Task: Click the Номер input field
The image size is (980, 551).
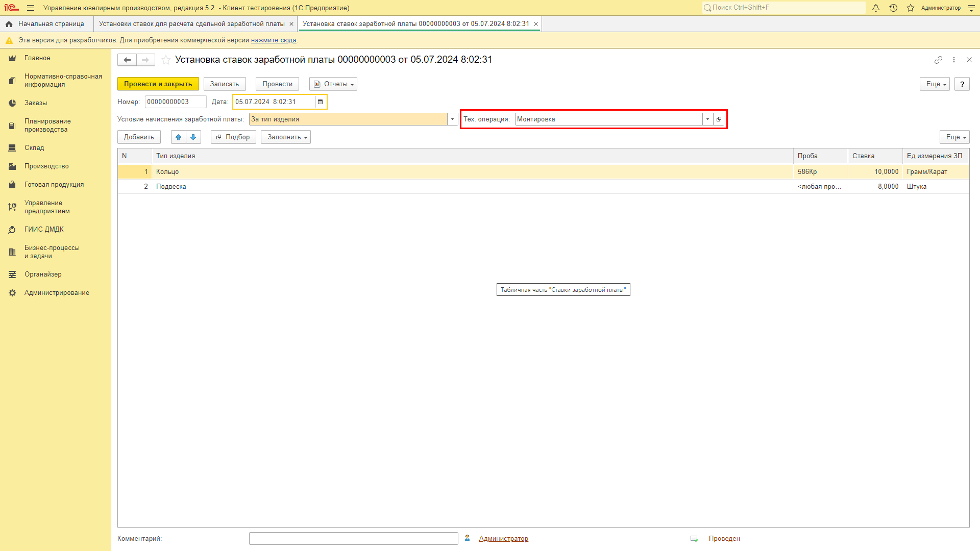Action: pyautogui.click(x=176, y=102)
